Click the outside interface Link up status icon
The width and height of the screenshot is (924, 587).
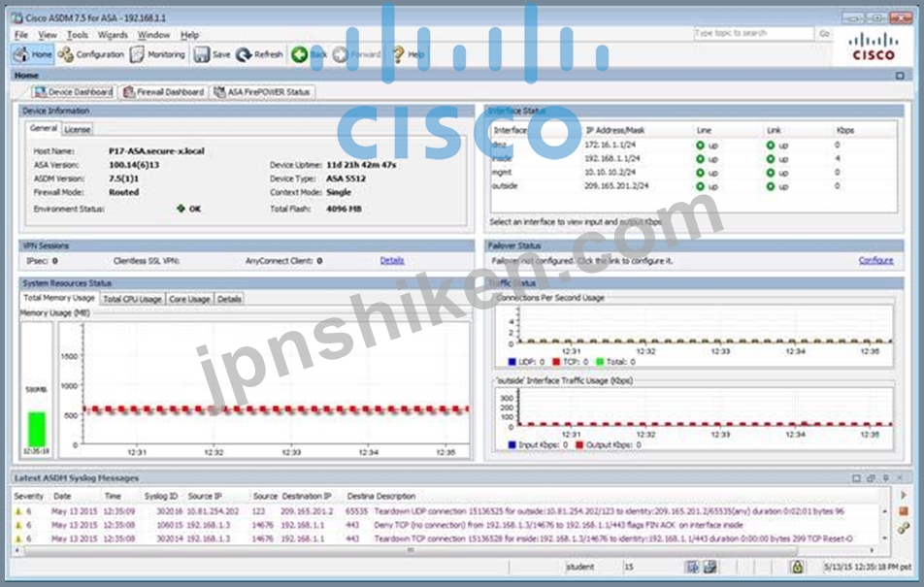pos(771,186)
